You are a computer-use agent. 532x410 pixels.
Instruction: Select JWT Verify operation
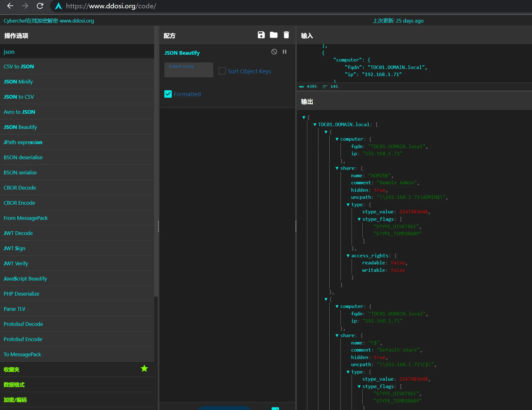coord(77,263)
